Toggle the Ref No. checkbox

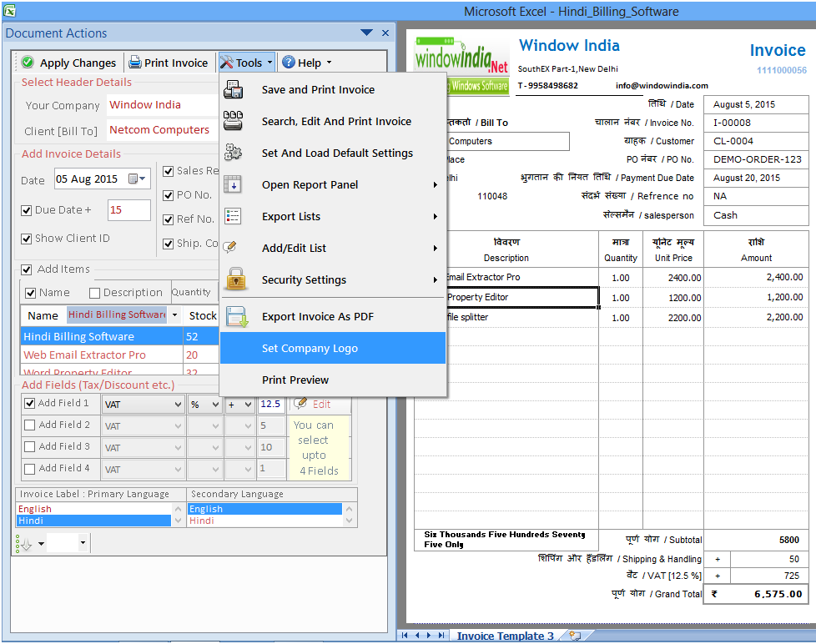point(168,219)
